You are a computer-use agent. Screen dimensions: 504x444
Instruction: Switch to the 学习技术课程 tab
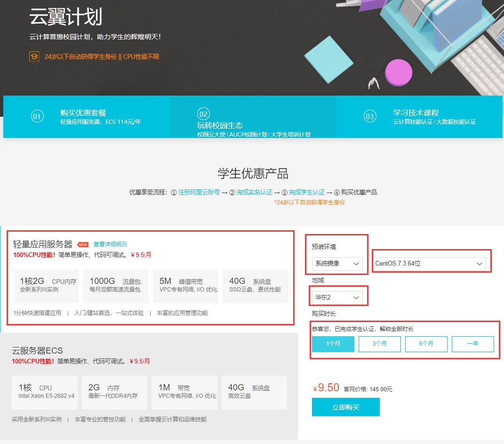(419, 117)
